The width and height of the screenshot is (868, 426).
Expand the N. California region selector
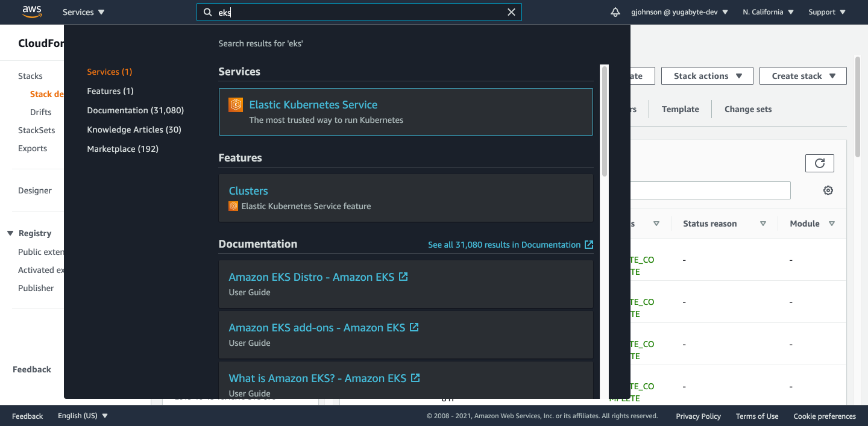click(768, 12)
